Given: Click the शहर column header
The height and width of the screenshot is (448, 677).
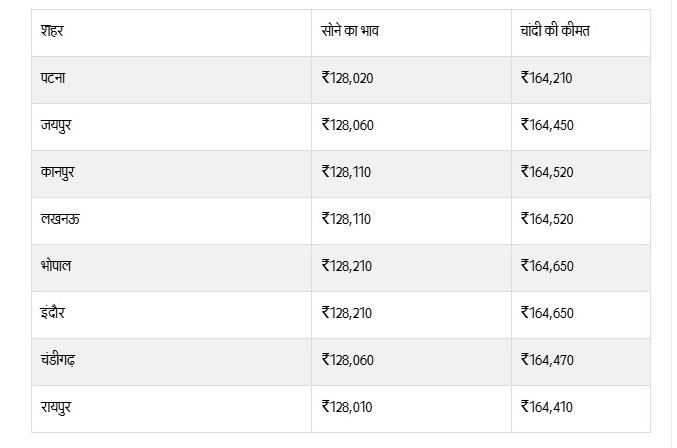Looking at the screenshot, I should 53,31.
